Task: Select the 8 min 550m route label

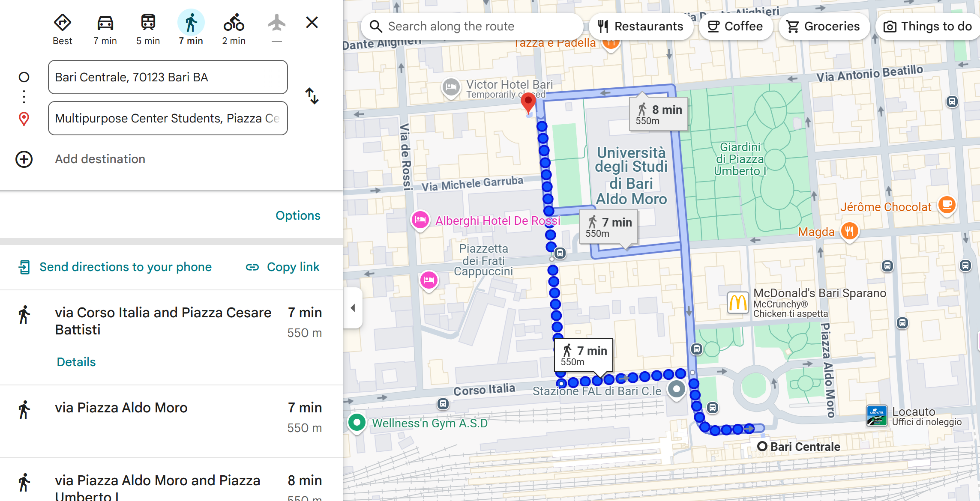Action: [659, 113]
